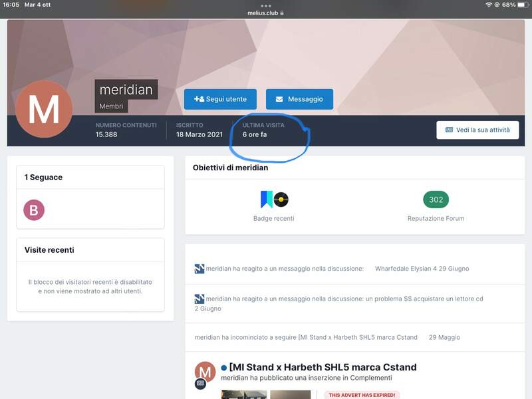The image size is (532, 399).
Task: Open Vedi la sua attività
Action: click(x=477, y=130)
